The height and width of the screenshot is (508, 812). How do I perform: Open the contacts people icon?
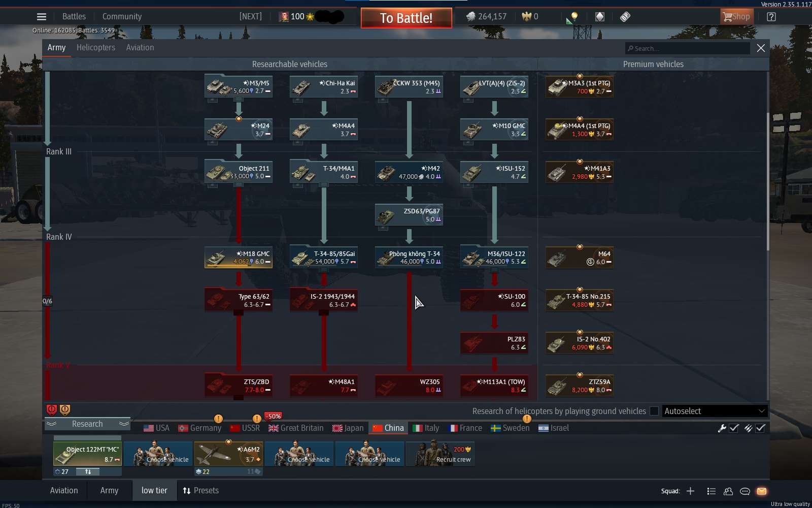point(728,491)
